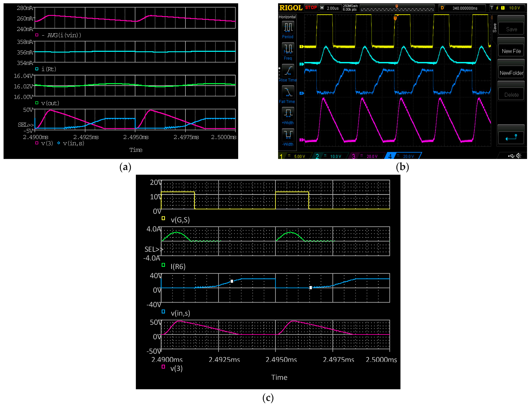
Task: Select the Freq measurement icon
Action: (x=288, y=49)
